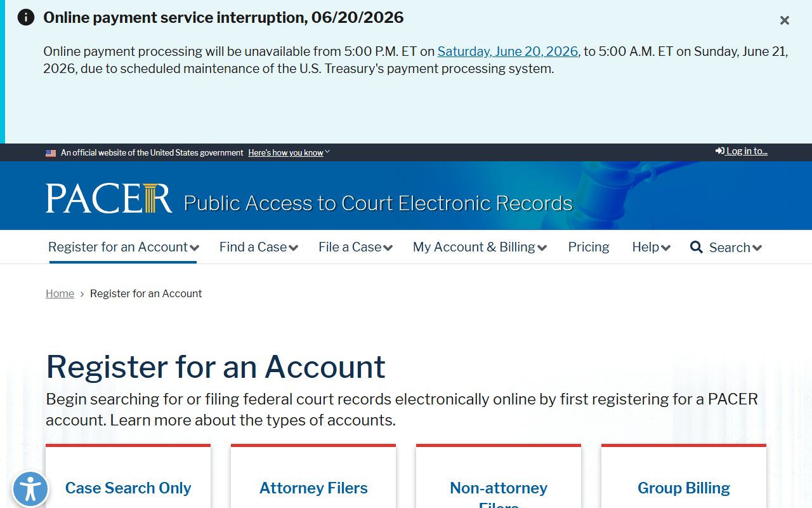Expand the Help menu
Viewport: 812px width, 508px height.
pos(651,248)
